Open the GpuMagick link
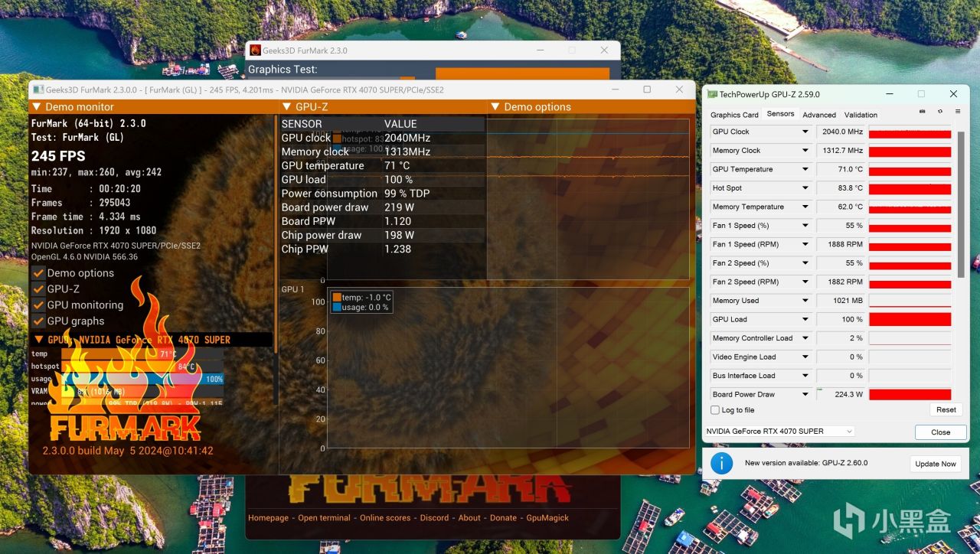 (x=547, y=518)
